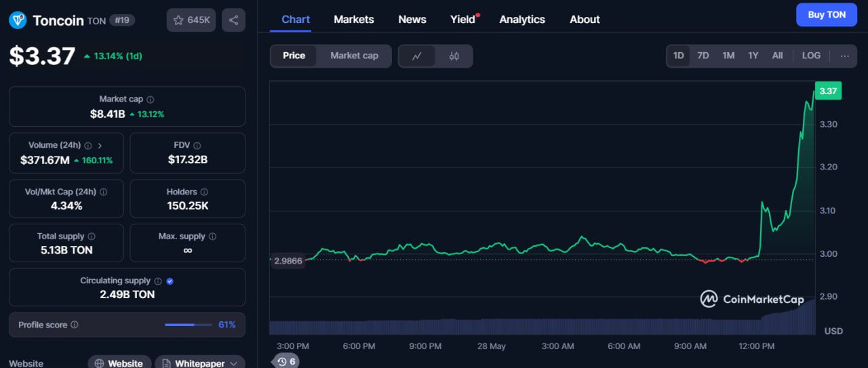Click the 150.25K holders value

187,205
